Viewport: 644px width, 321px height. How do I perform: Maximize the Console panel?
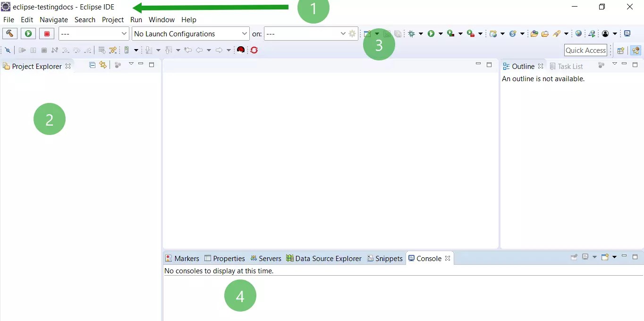pos(635,257)
